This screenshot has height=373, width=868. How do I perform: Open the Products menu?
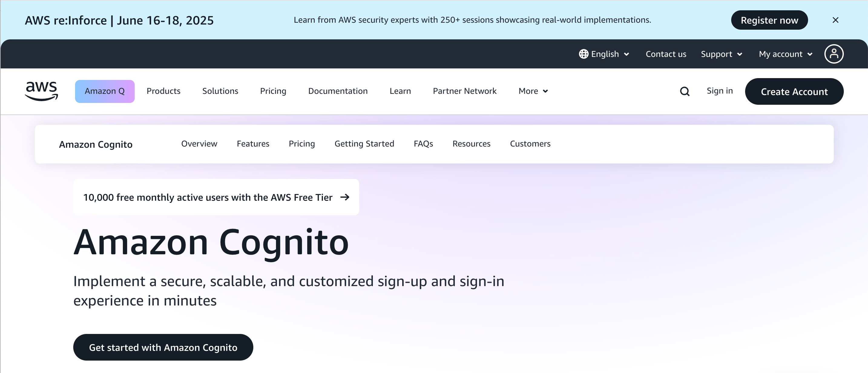[x=163, y=91]
